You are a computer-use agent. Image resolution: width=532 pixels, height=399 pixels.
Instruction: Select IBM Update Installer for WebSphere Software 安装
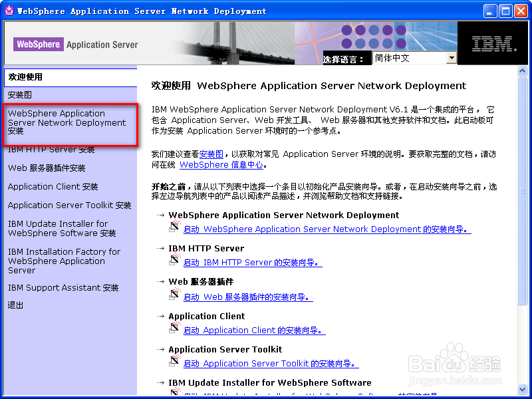(x=62, y=228)
